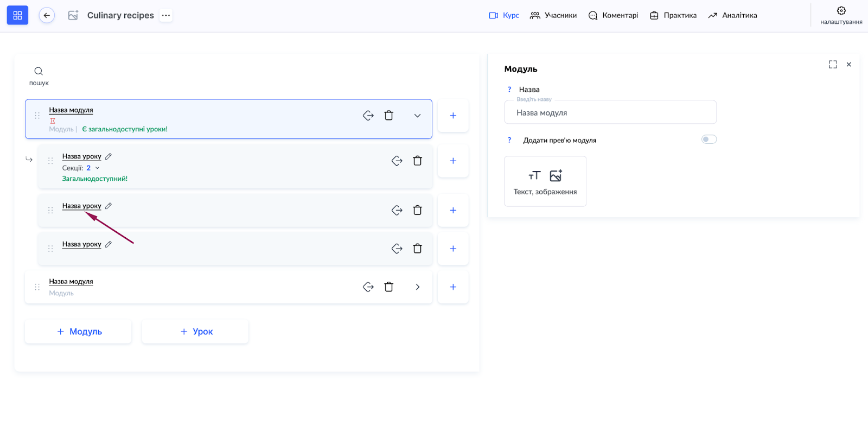Open the search (пошук) icon

pyautogui.click(x=39, y=72)
